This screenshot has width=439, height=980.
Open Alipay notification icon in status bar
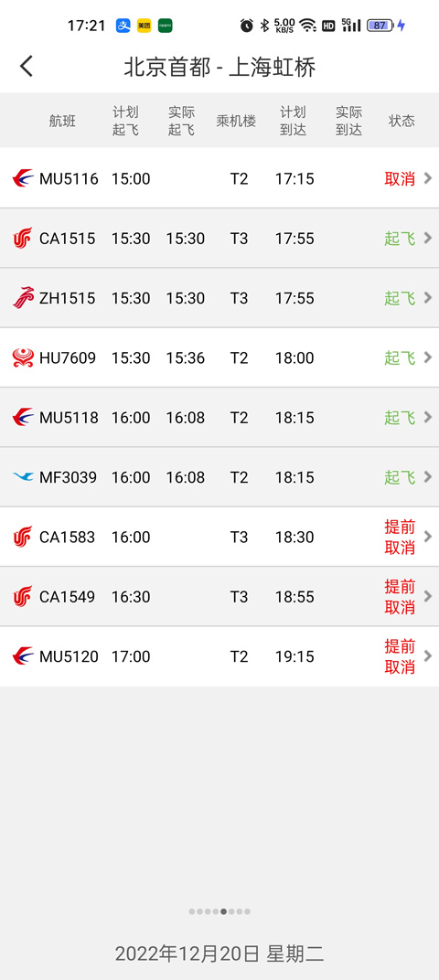[x=123, y=26]
